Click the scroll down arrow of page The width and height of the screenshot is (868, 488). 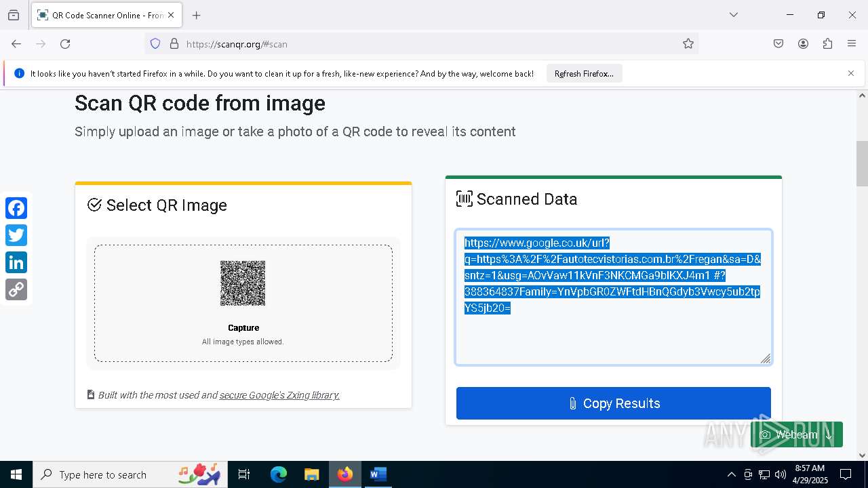click(x=862, y=455)
